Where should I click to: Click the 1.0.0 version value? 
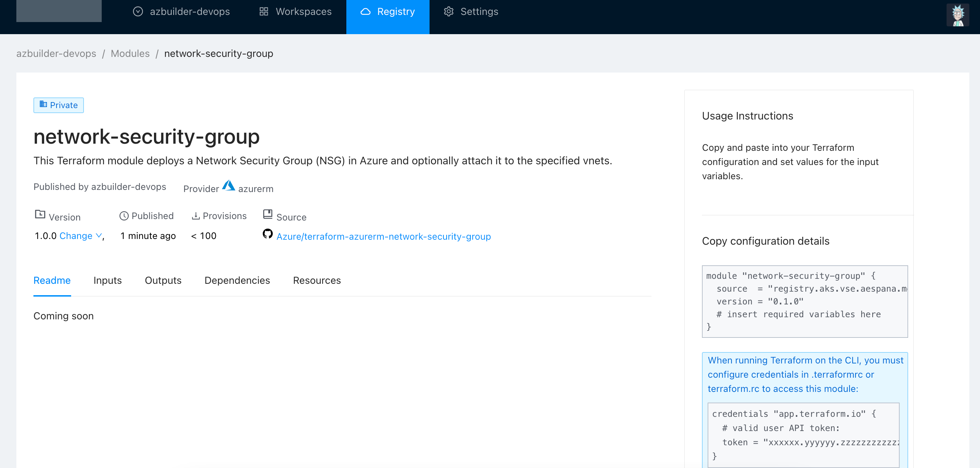[46, 236]
